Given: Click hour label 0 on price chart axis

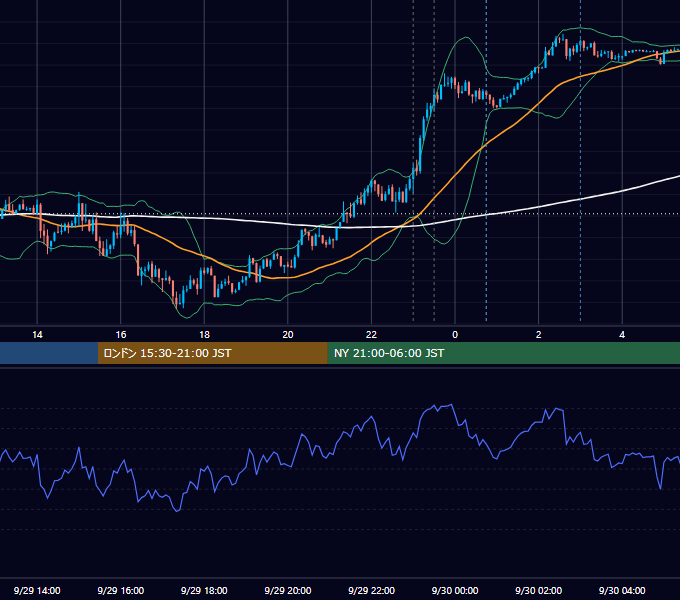Looking at the screenshot, I should click(x=455, y=335).
